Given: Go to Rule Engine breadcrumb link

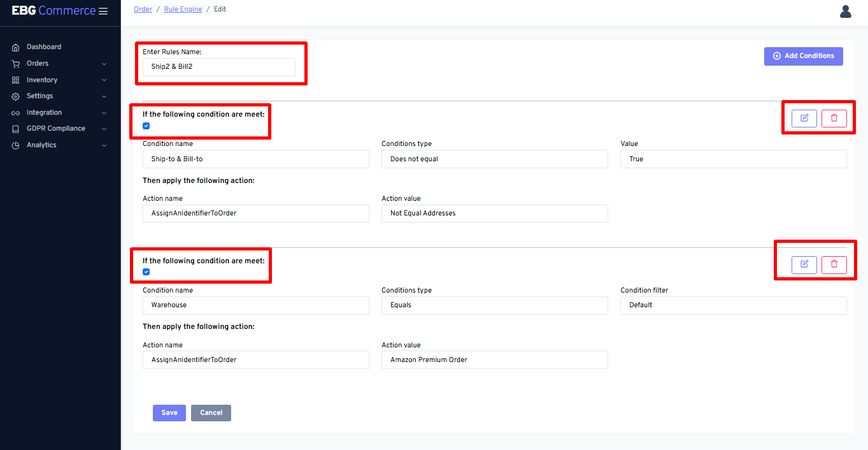Looking at the screenshot, I should [x=183, y=10].
